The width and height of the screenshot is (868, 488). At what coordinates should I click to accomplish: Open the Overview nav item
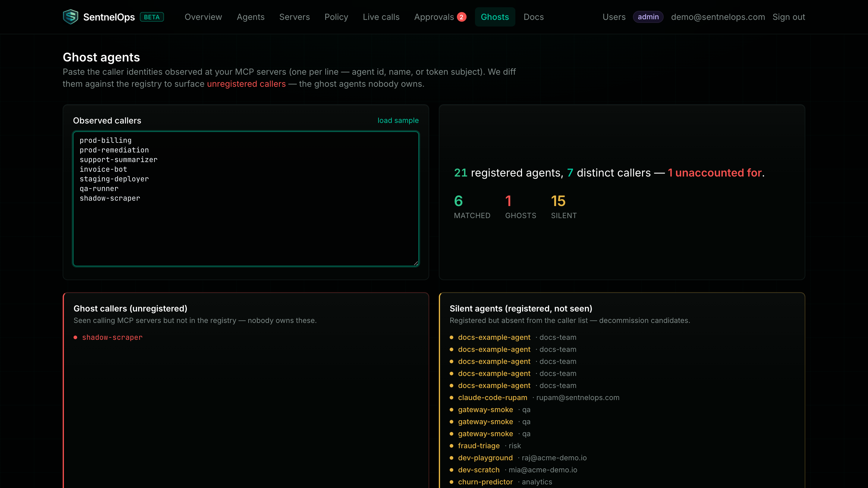pos(203,17)
